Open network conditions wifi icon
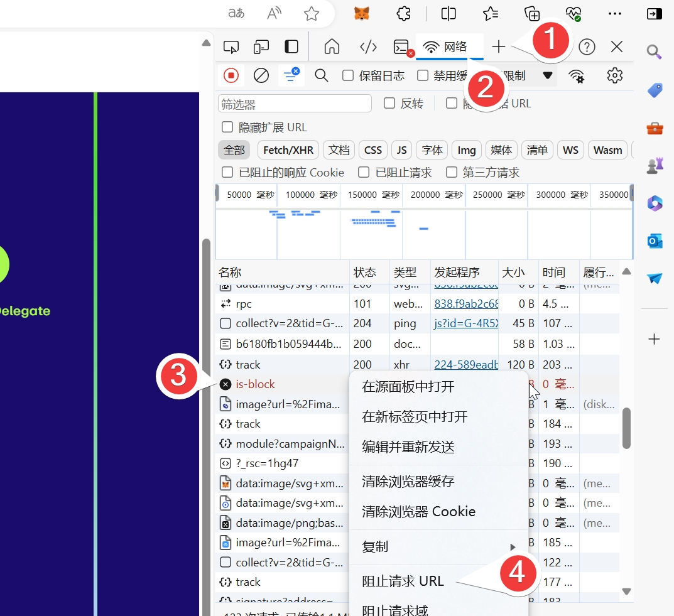The height and width of the screenshot is (616, 674). 576,76
